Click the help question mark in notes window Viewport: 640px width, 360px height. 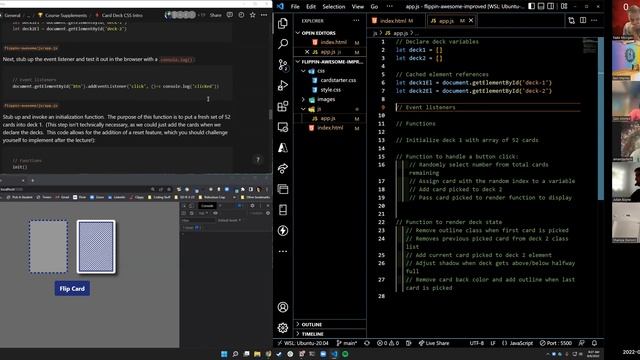pyautogui.click(x=258, y=160)
